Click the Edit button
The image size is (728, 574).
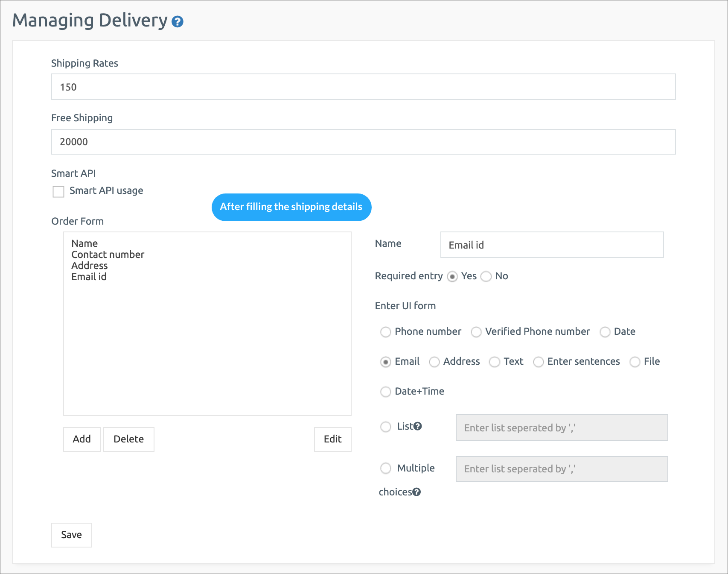(x=332, y=439)
